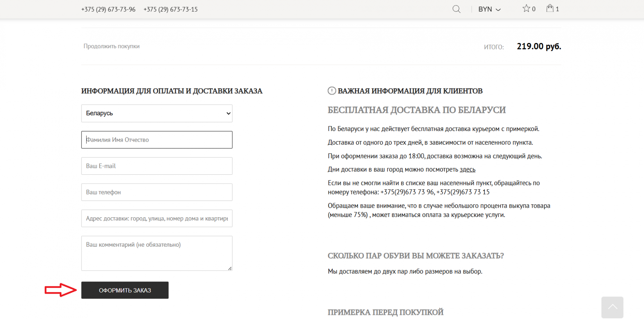This screenshot has width=644, height=319.
Task: Click the Бесплатная доставка по Беларуси heading
Action: pos(416,110)
